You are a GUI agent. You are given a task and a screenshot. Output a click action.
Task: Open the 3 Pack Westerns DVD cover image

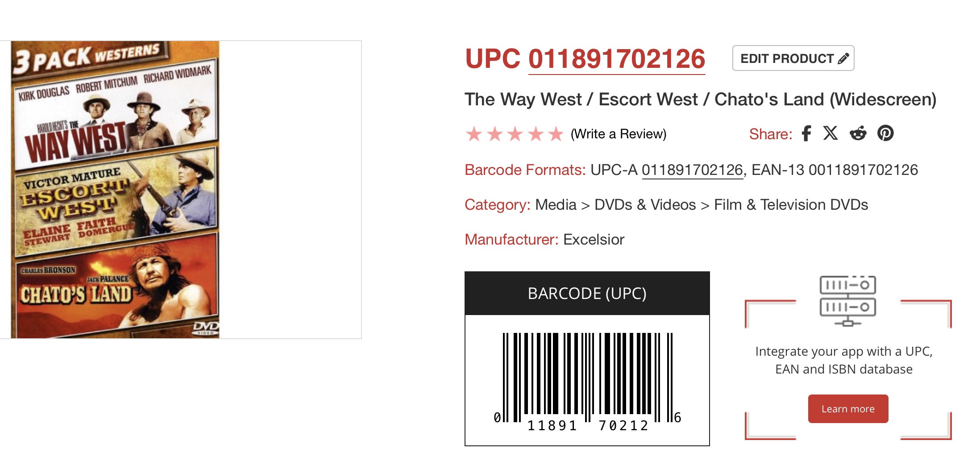click(115, 190)
